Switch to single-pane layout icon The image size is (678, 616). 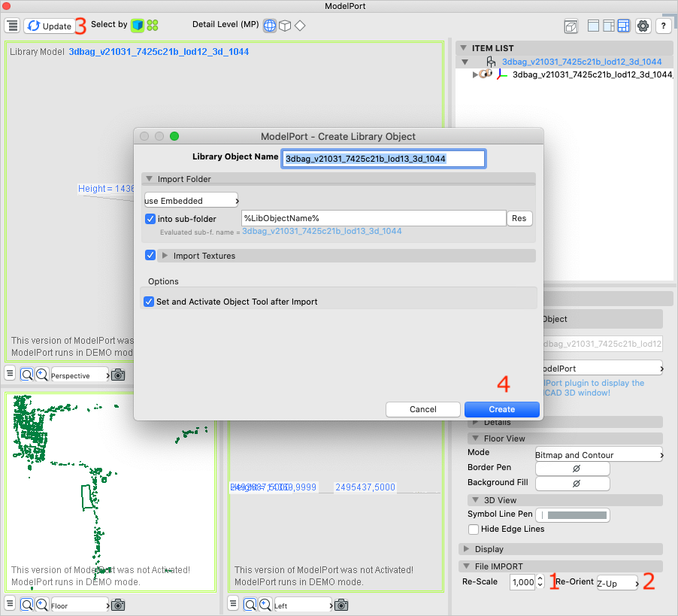click(593, 26)
